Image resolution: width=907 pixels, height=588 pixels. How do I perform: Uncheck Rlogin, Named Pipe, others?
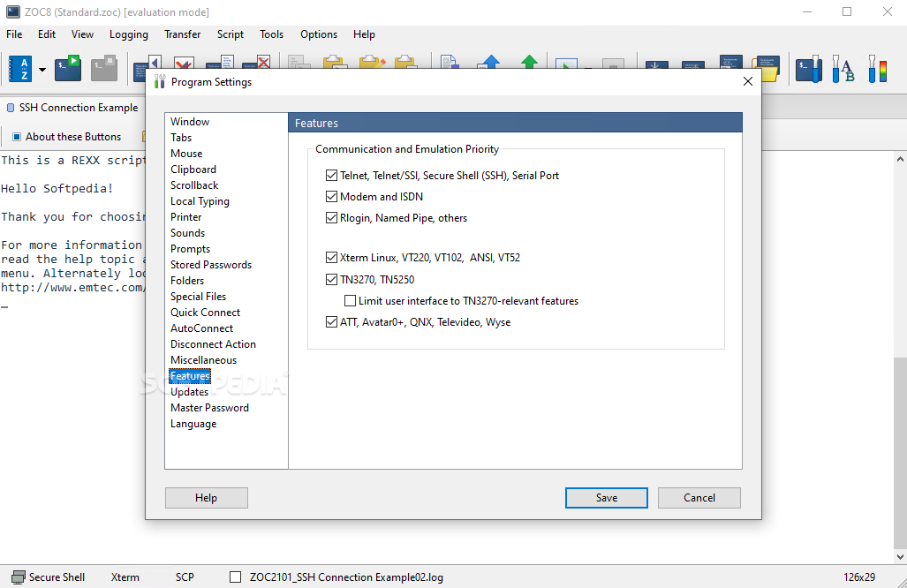[331, 218]
